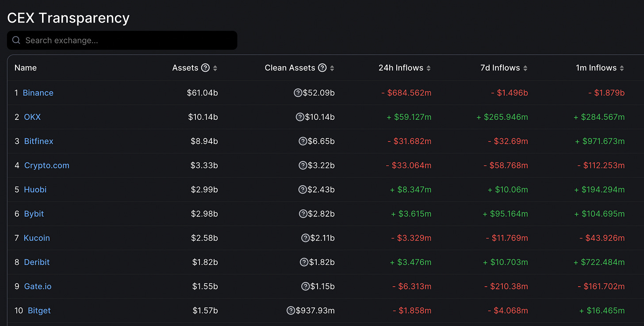Click the 7d Inflows header label
The image size is (644, 326).
[x=500, y=68]
